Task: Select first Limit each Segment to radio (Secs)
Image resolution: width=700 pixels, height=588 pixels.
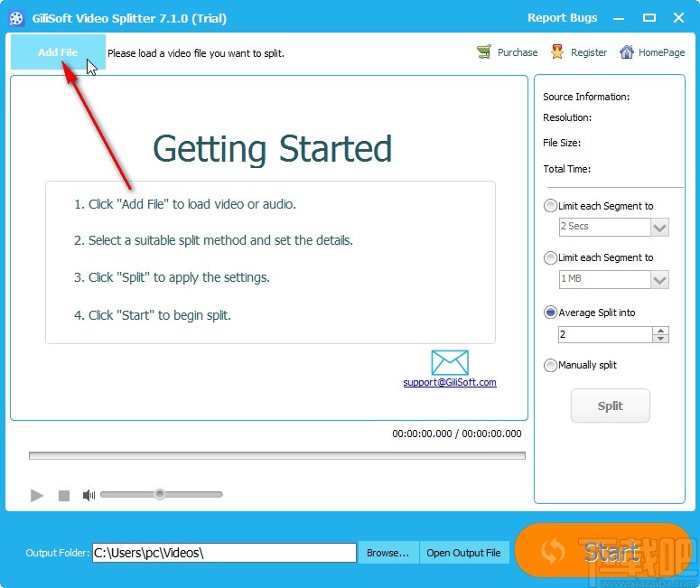Action: (x=550, y=206)
